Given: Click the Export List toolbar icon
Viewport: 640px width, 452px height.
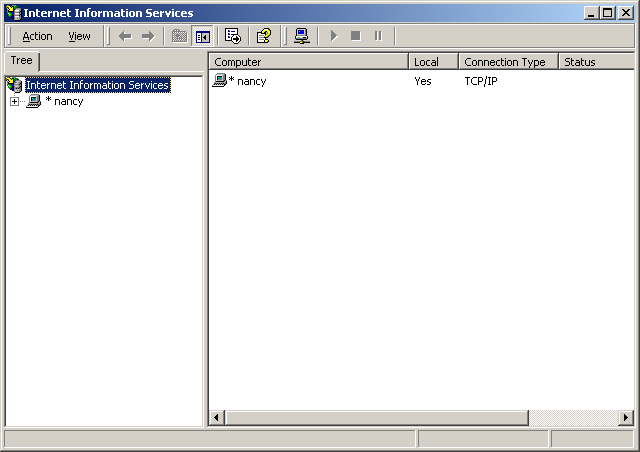Looking at the screenshot, I should coord(233,36).
